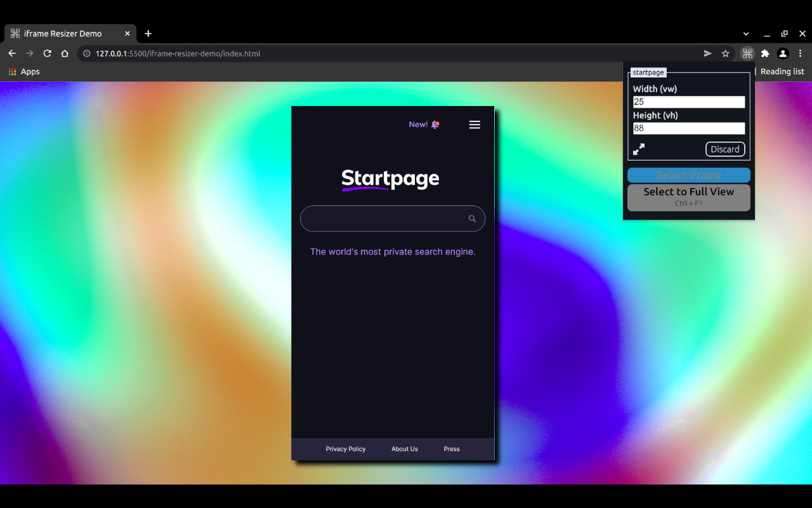Open the Press footer link
The width and height of the screenshot is (812, 508).
point(452,449)
